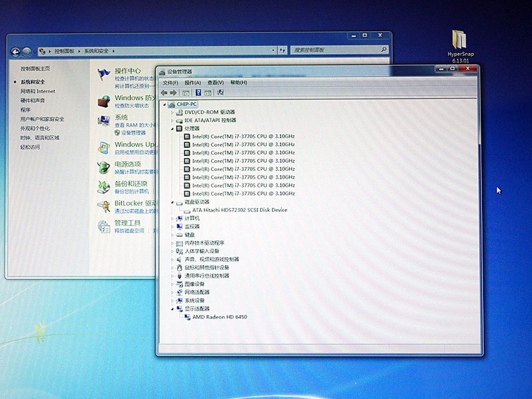Open 时钟、语言和区域 in the sidebar

tap(40, 138)
